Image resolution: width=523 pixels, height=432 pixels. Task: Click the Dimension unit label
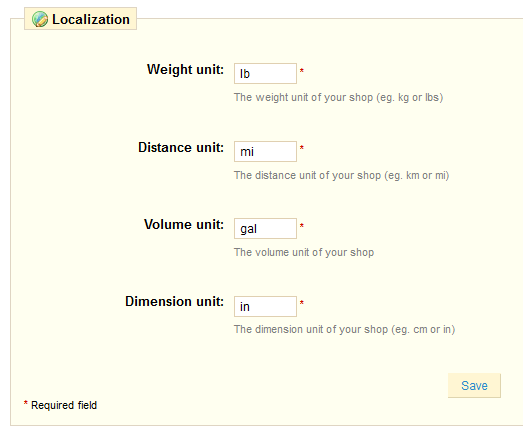click(174, 302)
